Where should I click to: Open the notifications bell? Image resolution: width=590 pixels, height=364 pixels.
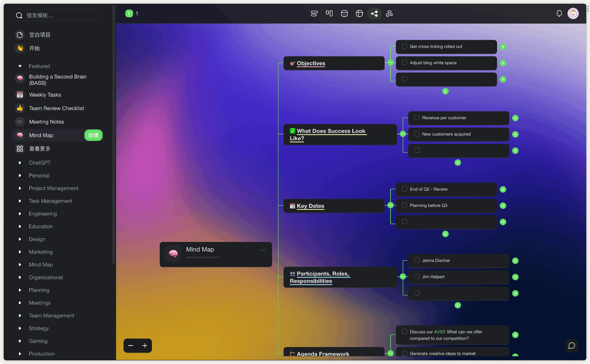point(559,14)
